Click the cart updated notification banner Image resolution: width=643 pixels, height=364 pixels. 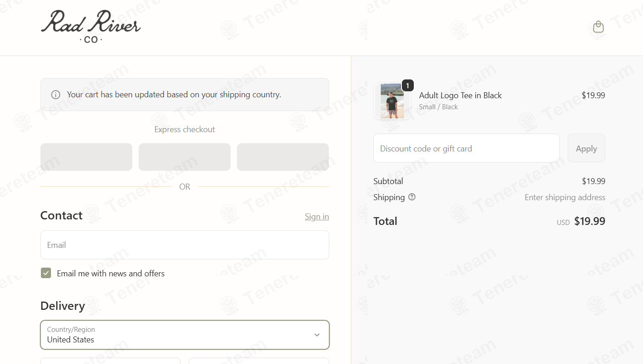[x=185, y=95]
